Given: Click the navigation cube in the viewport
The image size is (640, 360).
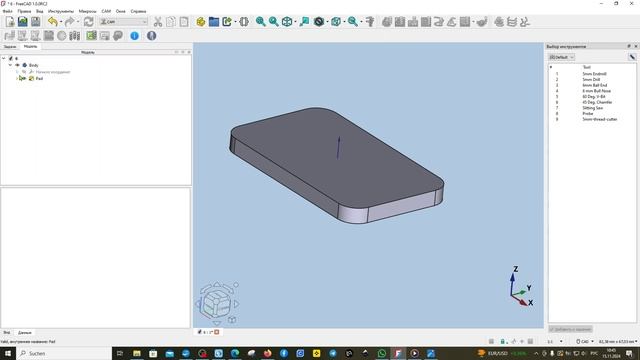Looking at the screenshot, I should (217, 304).
